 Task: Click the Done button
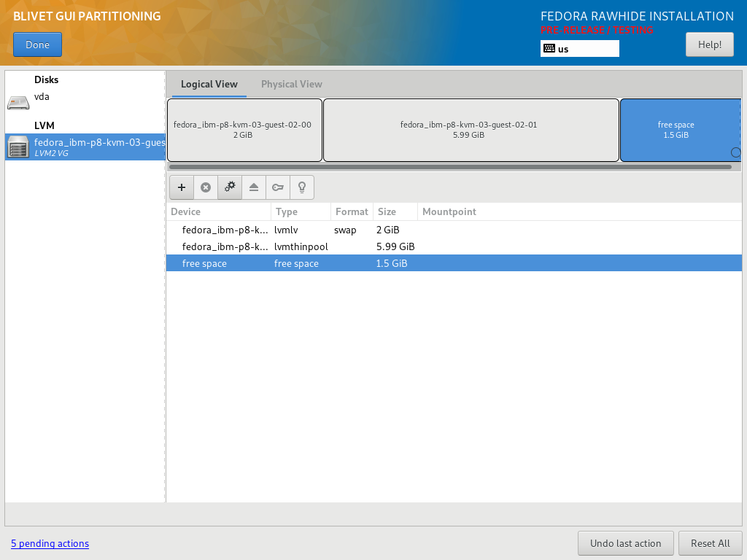[x=38, y=44]
